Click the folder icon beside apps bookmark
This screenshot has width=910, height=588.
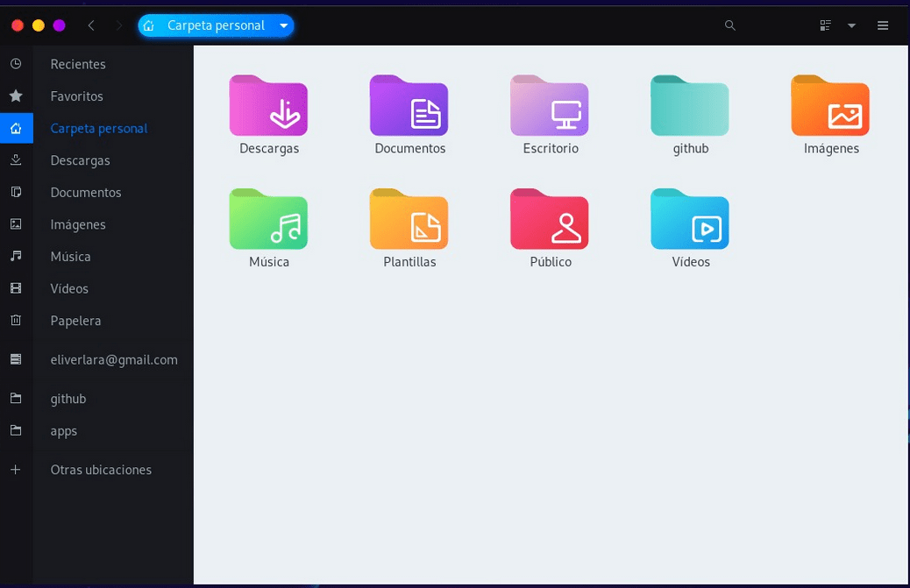click(17, 430)
